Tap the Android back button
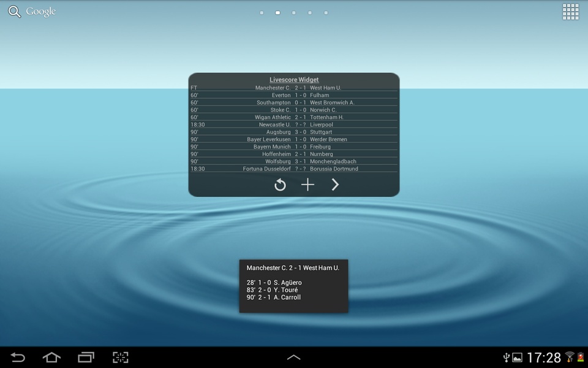Image resolution: width=588 pixels, height=368 pixels. click(x=17, y=357)
